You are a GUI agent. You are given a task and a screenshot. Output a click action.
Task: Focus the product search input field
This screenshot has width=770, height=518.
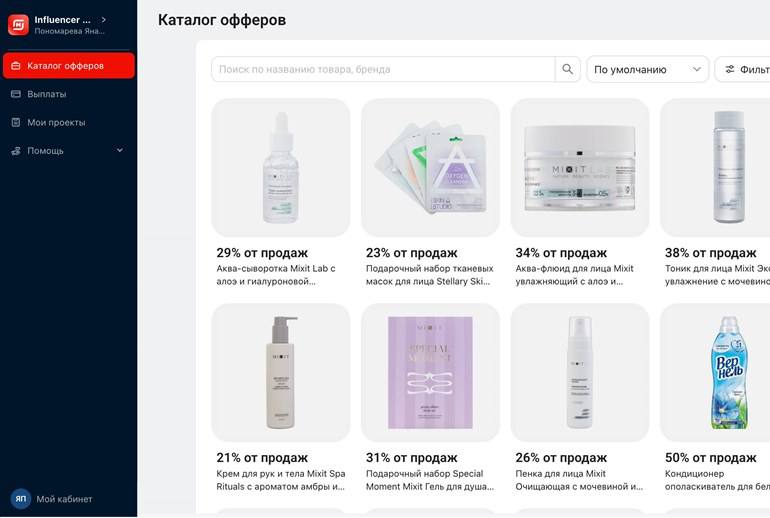click(x=383, y=69)
